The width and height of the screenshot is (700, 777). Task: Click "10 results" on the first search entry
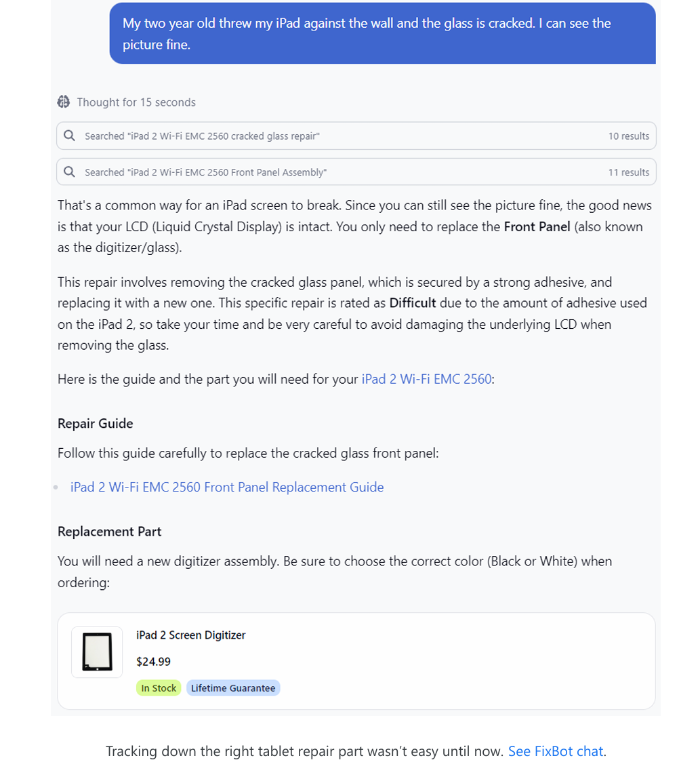629,136
